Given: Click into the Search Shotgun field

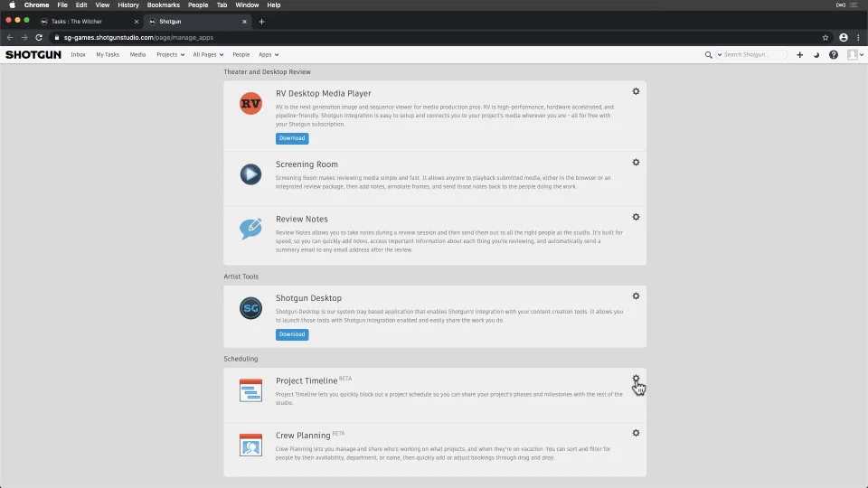Looking at the screenshot, I should [x=752, y=55].
